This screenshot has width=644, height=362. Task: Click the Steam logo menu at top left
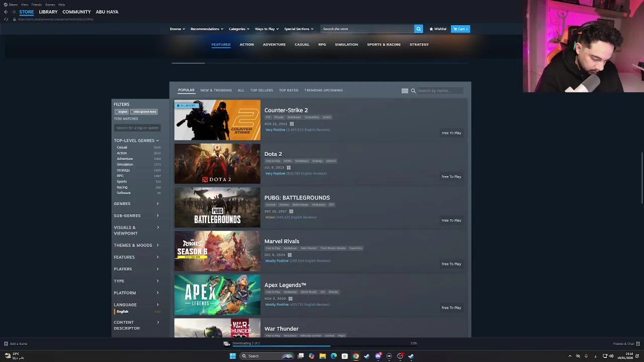(10, 5)
